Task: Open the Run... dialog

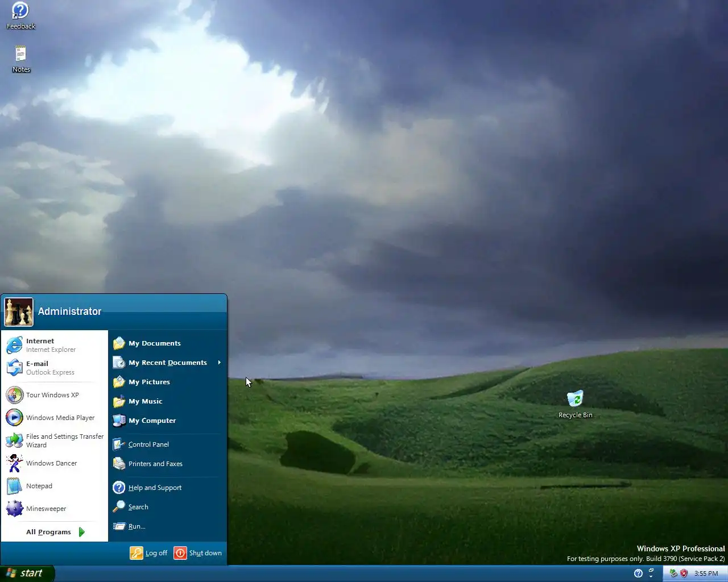Action: 167,526
